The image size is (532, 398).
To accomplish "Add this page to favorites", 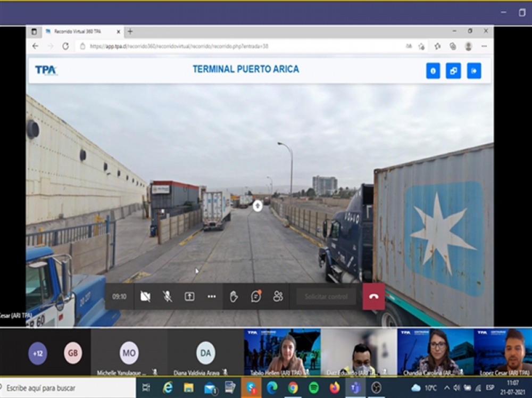I will (422, 46).
